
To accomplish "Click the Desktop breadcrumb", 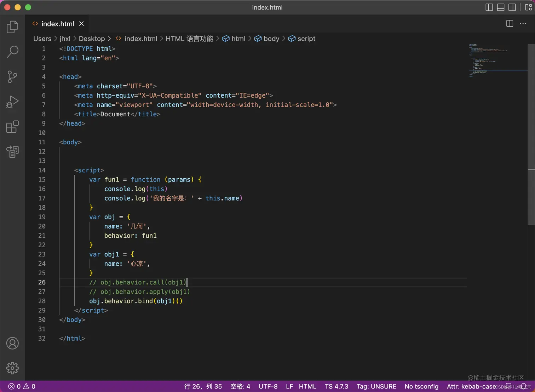I will click(x=92, y=39).
